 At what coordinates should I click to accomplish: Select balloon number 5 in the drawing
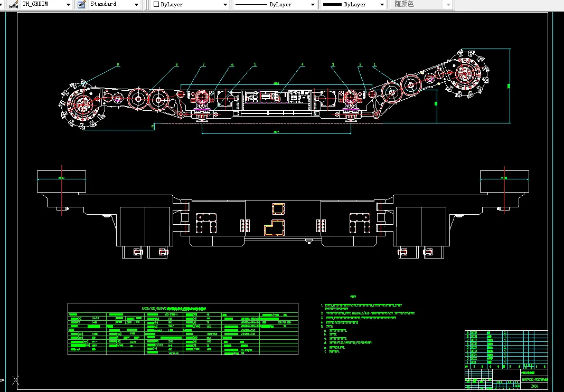pos(255,65)
